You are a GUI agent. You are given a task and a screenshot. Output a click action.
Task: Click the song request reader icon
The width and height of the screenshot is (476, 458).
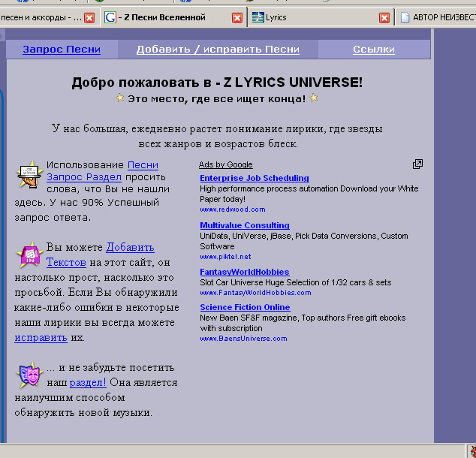(29, 175)
